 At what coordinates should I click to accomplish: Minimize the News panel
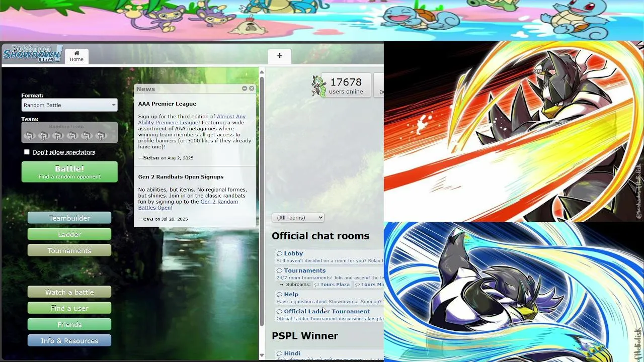pos(245,88)
